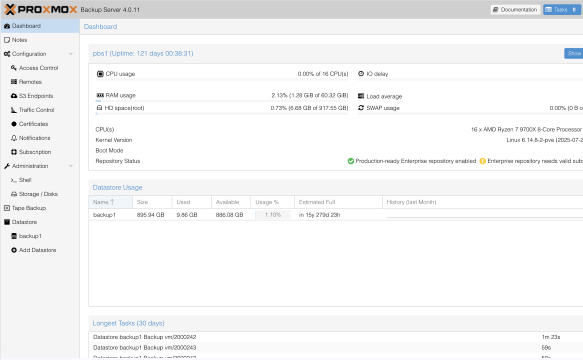Click the RAM usage progress bar
583x360 pixels.
coord(222,101)
